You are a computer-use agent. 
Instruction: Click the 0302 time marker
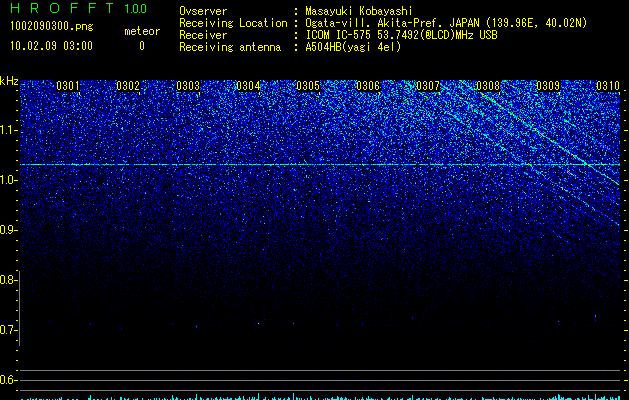click(x=128, y=86)
